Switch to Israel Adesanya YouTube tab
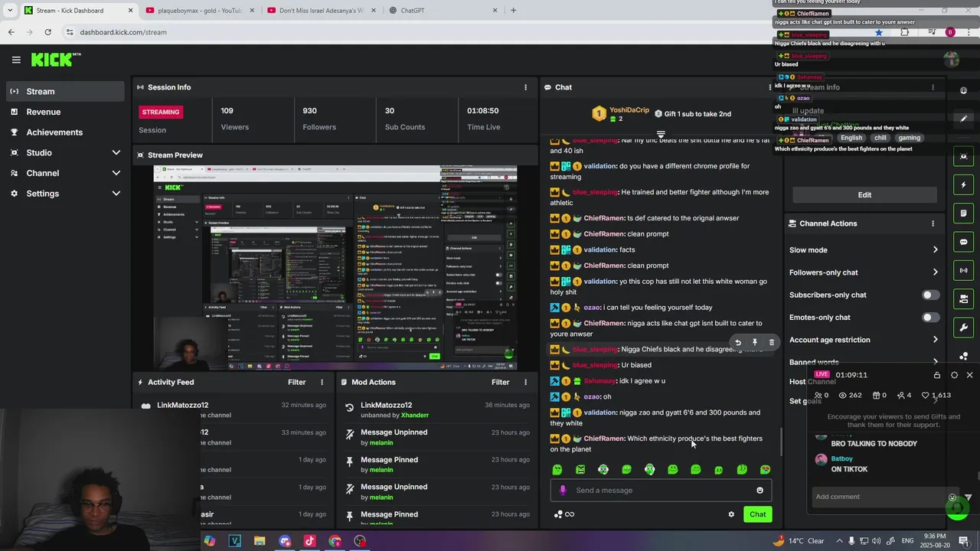This screenshot has height=551, width=980. (320, 11)
